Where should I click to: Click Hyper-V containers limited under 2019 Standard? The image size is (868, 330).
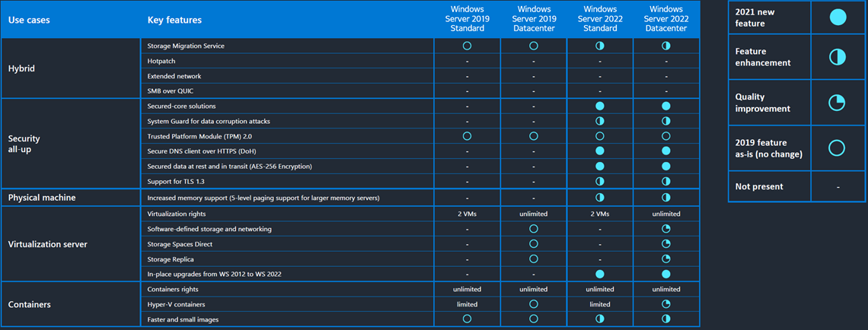[467, 304]
